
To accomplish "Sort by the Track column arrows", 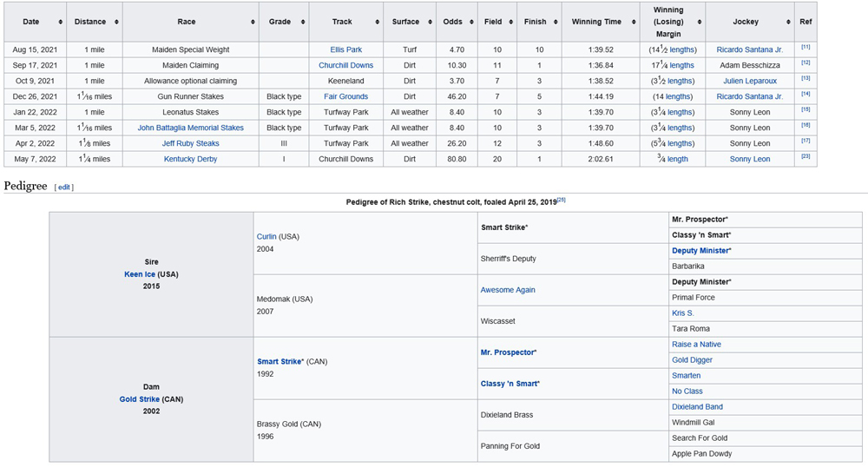I will (377, 22).
